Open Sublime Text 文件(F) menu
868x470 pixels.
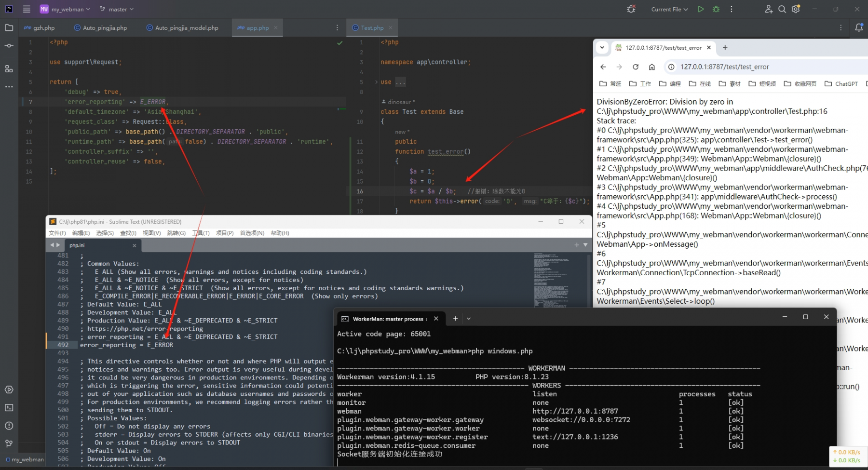(x=57, y=233)
